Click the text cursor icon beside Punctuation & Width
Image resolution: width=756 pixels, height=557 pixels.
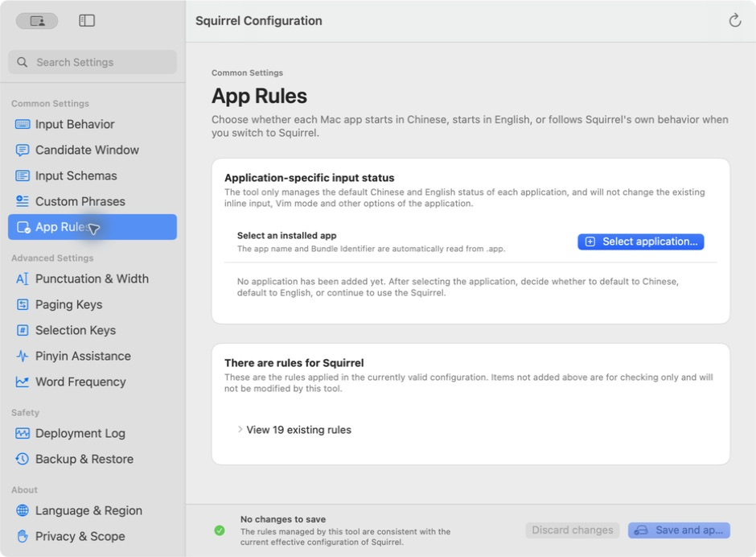pyautogui.click(x=23, y=279)
